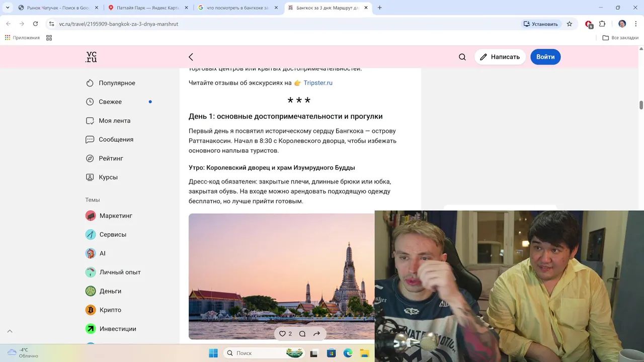Close the что посмотреть в бангкоке tab

[276, 8]
